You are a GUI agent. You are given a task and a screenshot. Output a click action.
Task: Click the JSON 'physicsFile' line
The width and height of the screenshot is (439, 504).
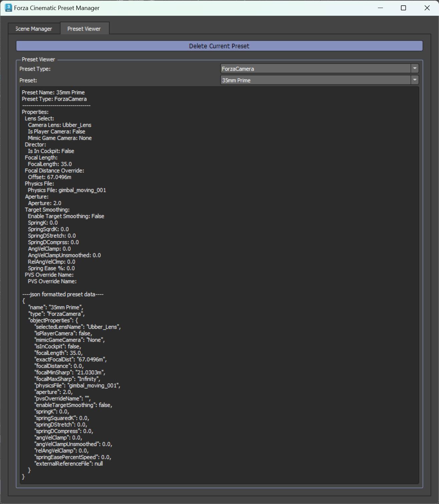tap(77, 386)
